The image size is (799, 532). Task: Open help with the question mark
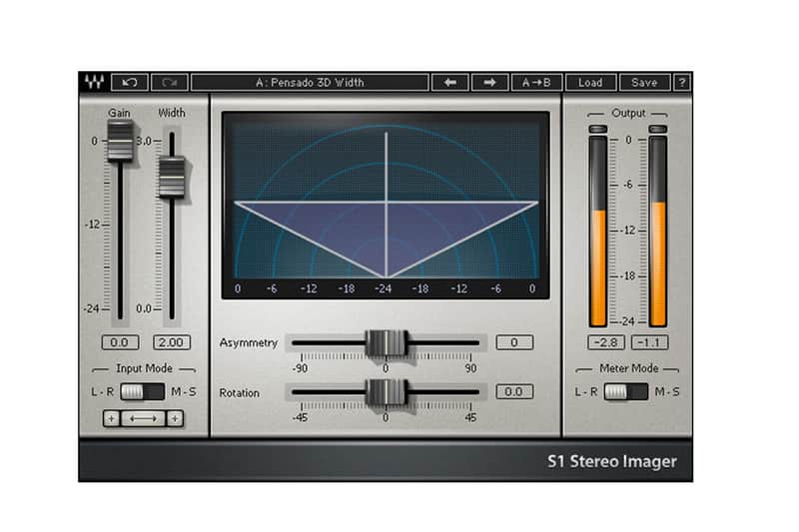tap(682, 83)
